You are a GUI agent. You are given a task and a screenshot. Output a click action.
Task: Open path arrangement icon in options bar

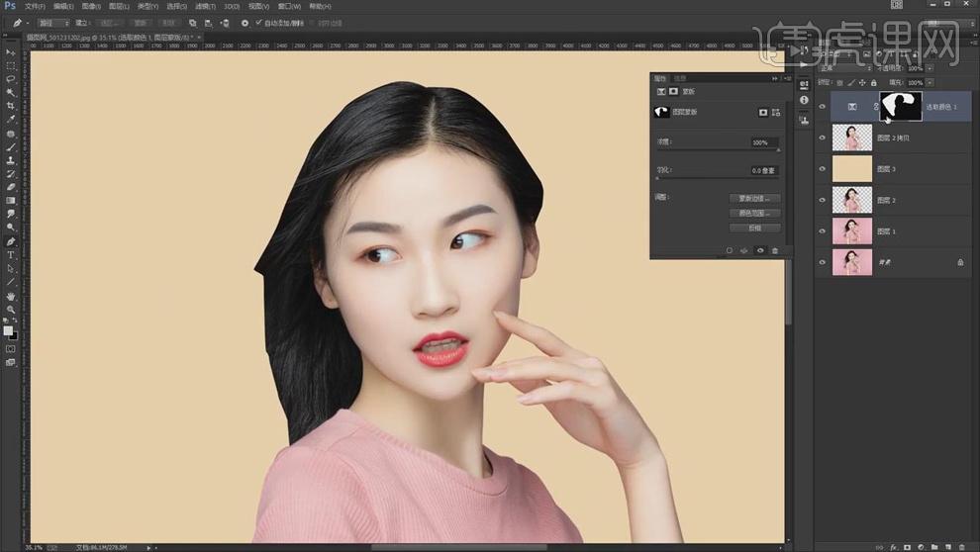225,23
